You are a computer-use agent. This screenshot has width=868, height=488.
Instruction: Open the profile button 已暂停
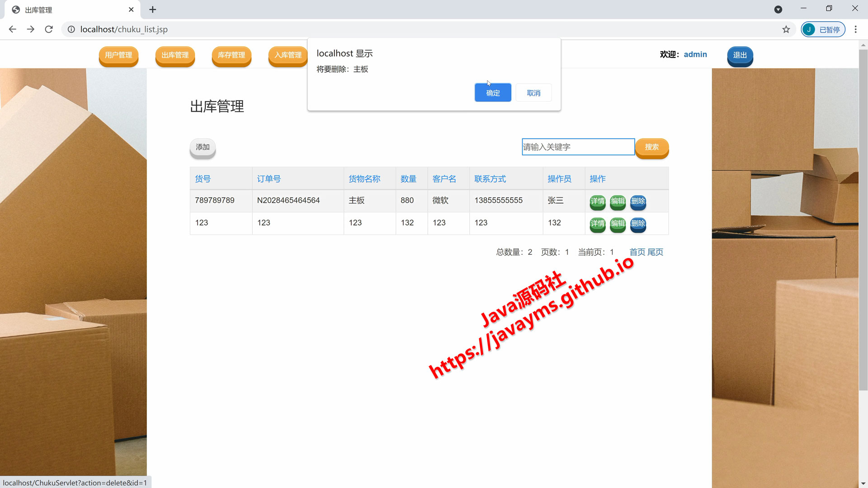pyautogui.click(x=823, y=29)
